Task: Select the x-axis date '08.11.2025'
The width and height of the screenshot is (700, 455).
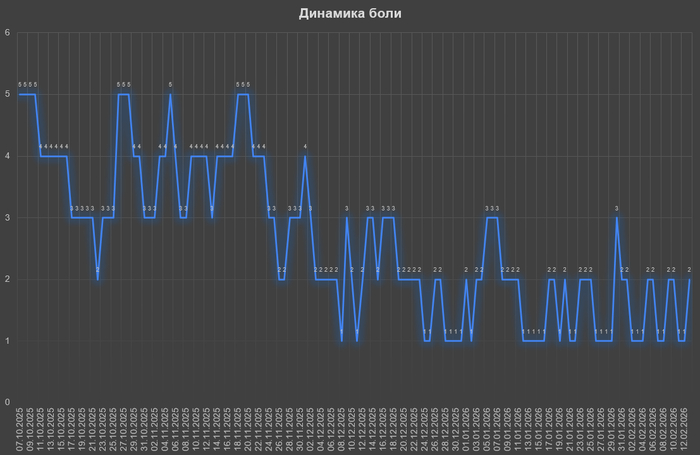Action: (x=186, y=430)
